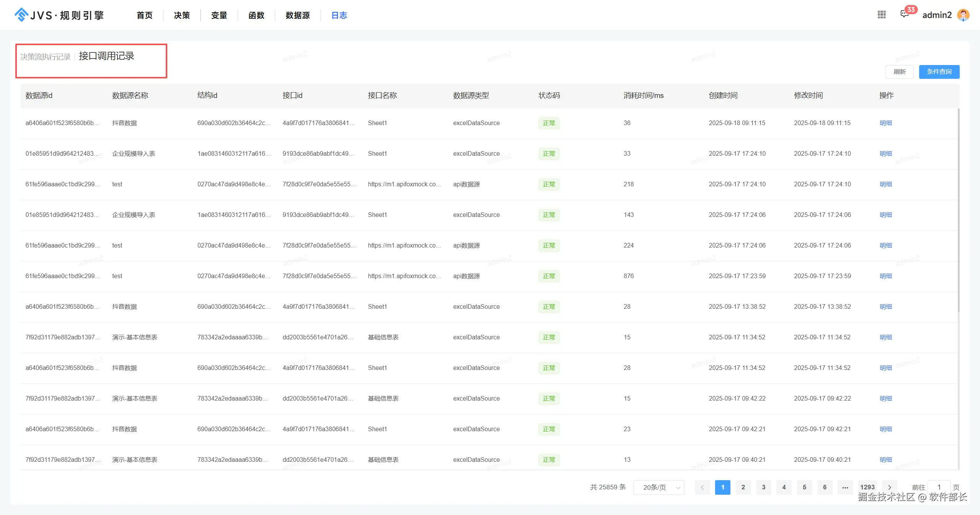Screen dimensions: 980x515
Task: Click the 刷新 button
Action: pos(899,72)
